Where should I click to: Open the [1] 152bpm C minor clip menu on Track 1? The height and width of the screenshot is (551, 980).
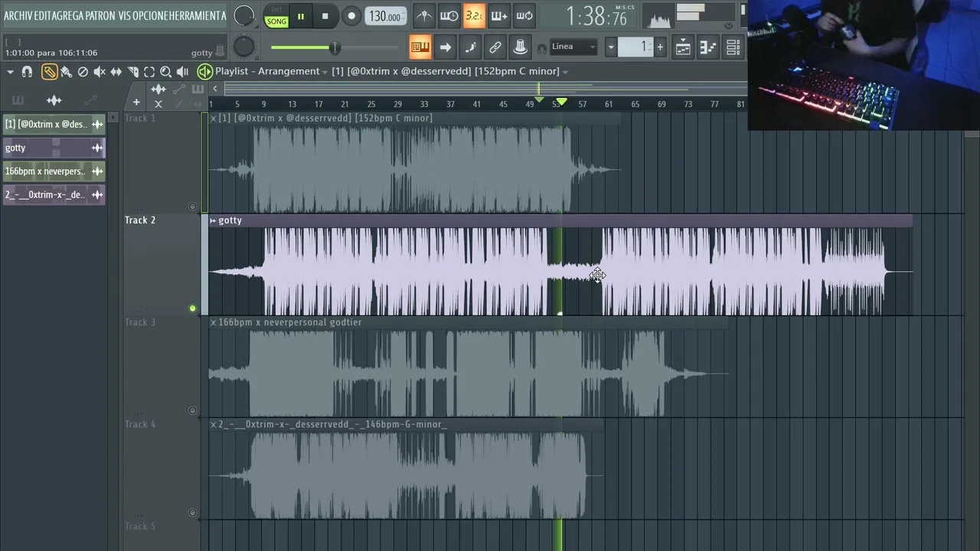[x=214, y=118]
